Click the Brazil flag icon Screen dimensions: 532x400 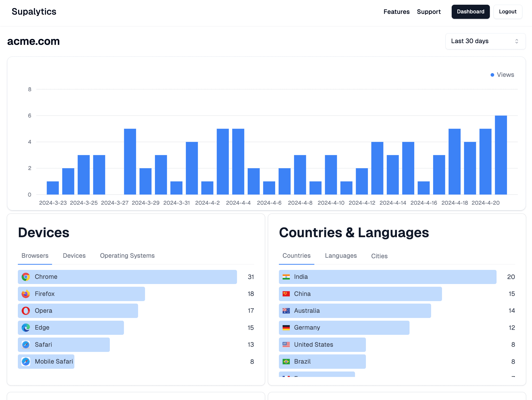[x=286, y=362]
